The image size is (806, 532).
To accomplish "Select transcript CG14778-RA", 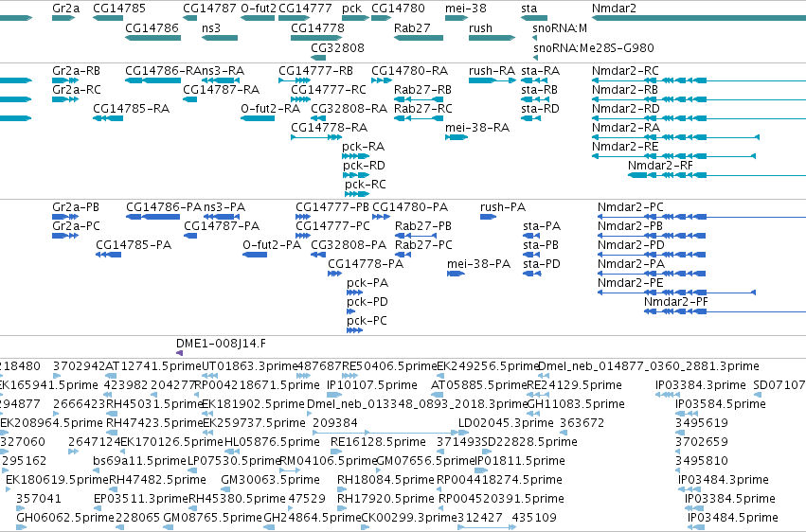I will pos(316,137).
